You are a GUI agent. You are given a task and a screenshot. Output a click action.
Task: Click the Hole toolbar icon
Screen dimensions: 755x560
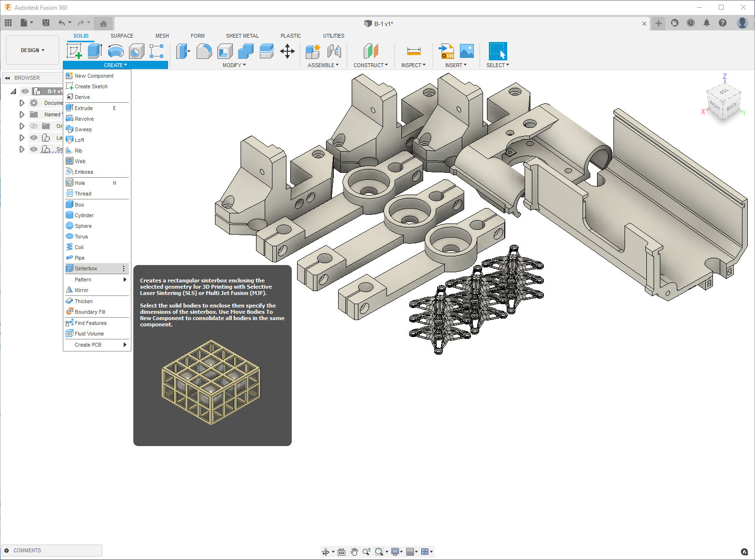pos(136,51)
